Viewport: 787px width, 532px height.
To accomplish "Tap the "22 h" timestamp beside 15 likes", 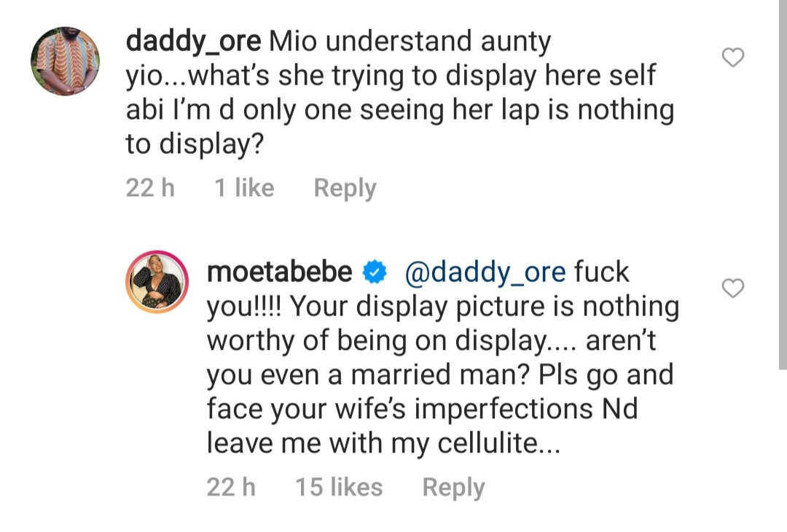I will [231, 487].
